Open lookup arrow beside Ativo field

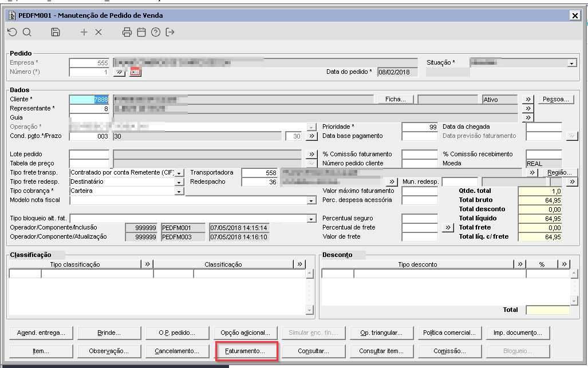528,100
